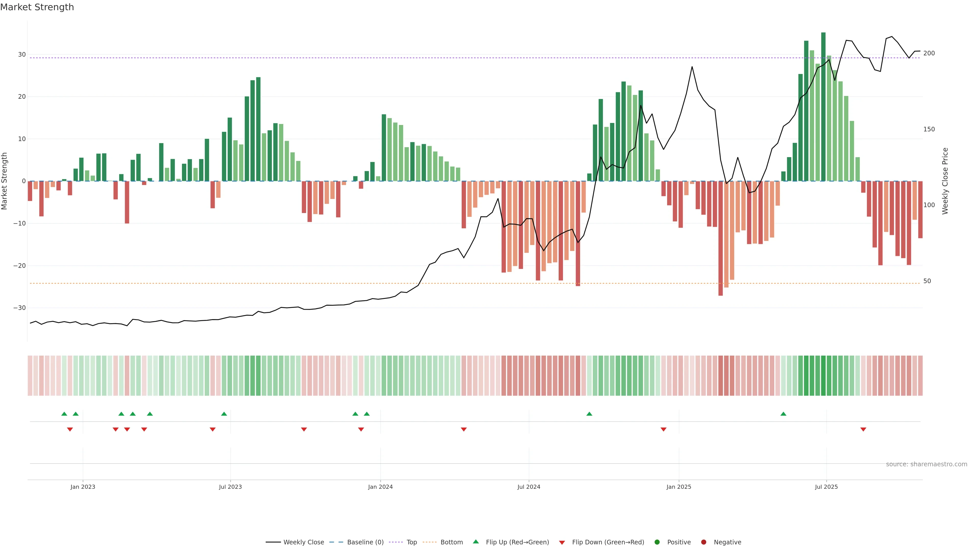
Task: Click Flip Down red triangle legend icon
Action: point(562,543)
